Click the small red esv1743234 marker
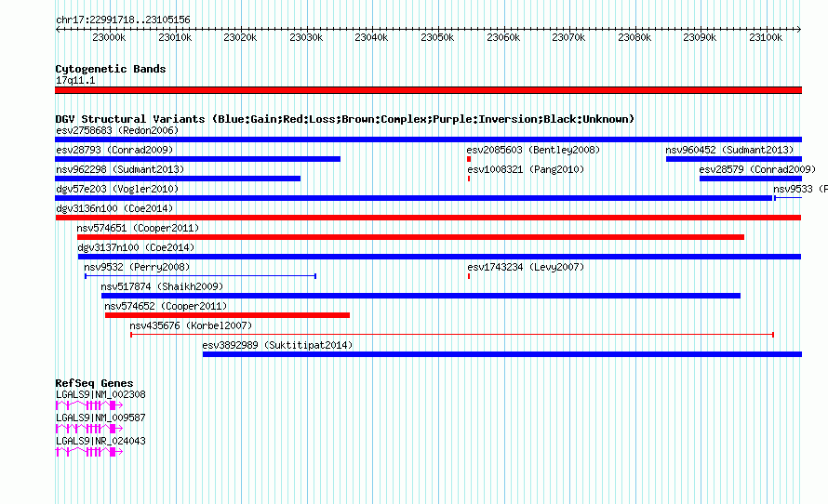The image size is (828, 504). pos(469,276)
